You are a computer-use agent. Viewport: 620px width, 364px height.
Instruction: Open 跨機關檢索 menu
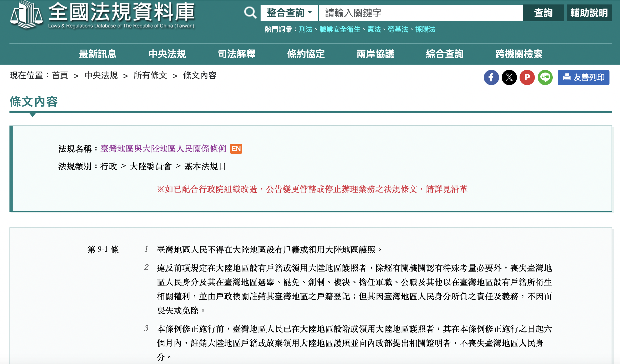[519, 54]
